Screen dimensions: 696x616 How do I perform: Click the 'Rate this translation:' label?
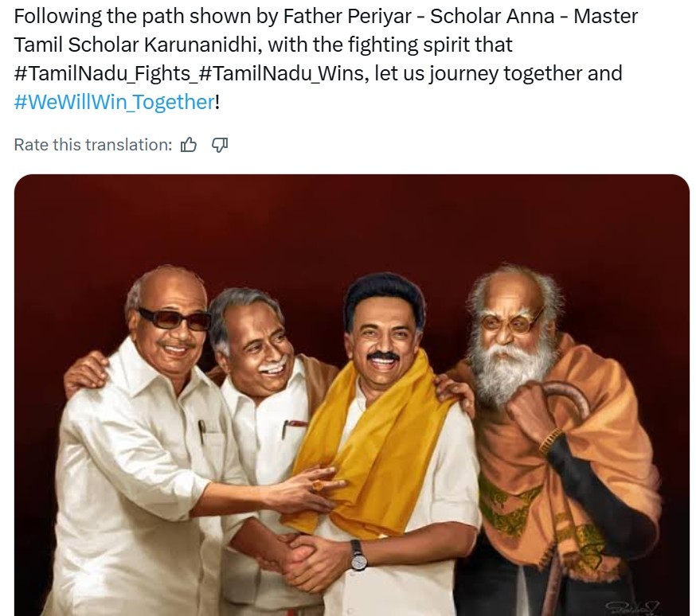click(92, 145)
